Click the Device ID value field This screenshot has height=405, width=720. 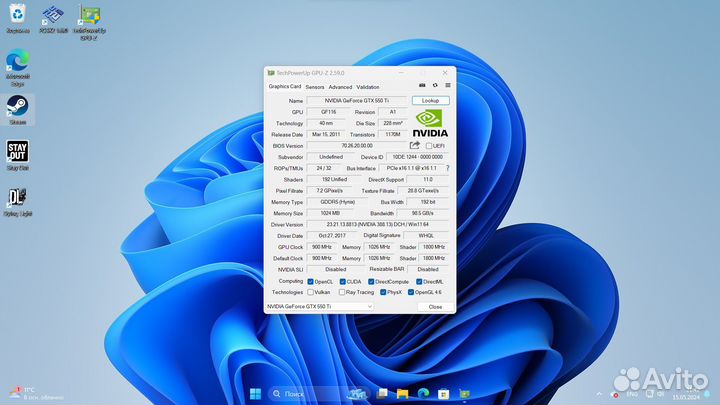pyautogui.click(x=417, y=157)
